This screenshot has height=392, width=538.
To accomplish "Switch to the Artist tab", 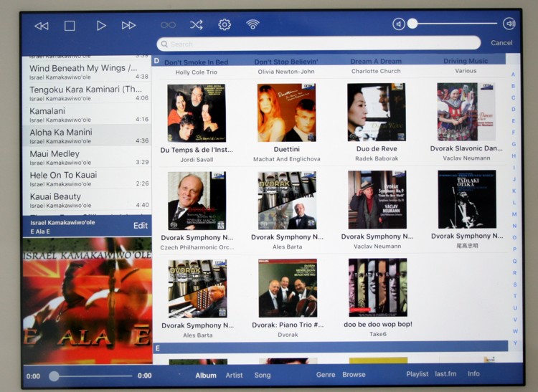I will pyautogui.click(x=234, y=376).
